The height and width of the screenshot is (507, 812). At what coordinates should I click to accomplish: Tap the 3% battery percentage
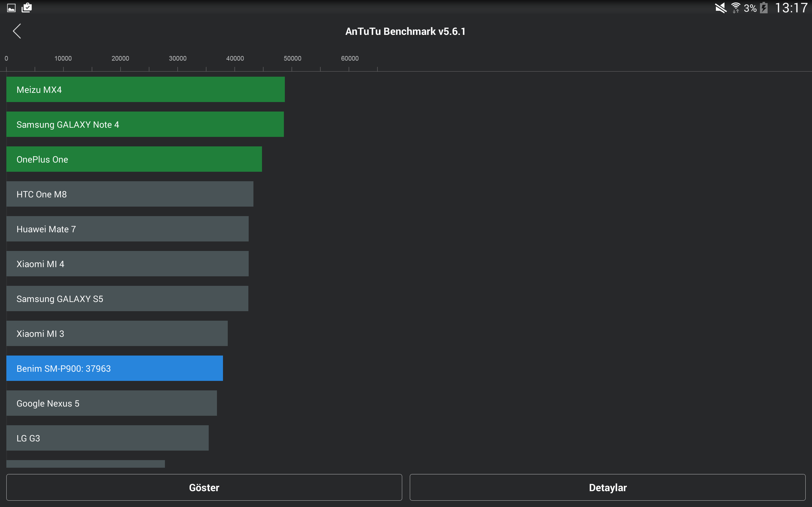750,8
